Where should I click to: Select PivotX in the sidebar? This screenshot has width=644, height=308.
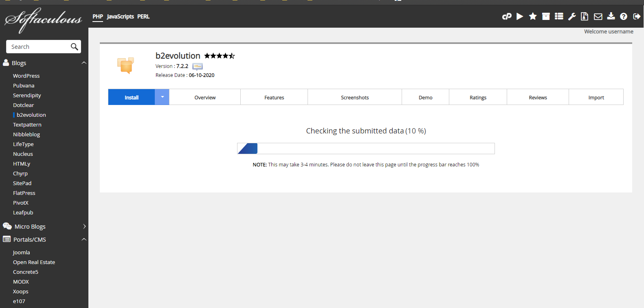[21, 203]
